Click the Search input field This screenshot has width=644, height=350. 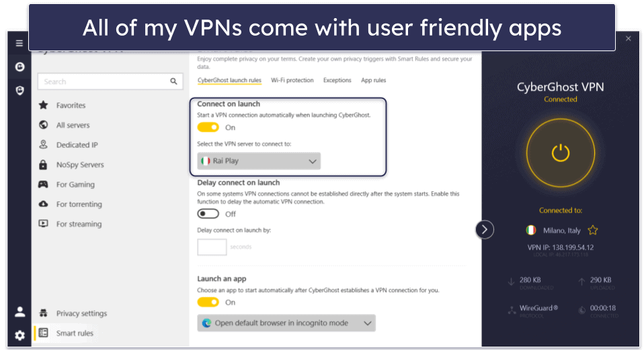(x=110, y=81)
